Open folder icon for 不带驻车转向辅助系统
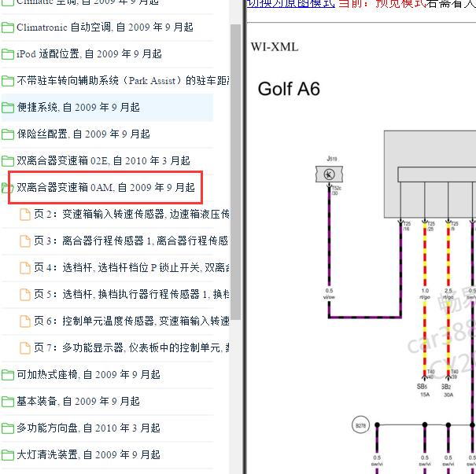476x474 pixels. point(8,81)
